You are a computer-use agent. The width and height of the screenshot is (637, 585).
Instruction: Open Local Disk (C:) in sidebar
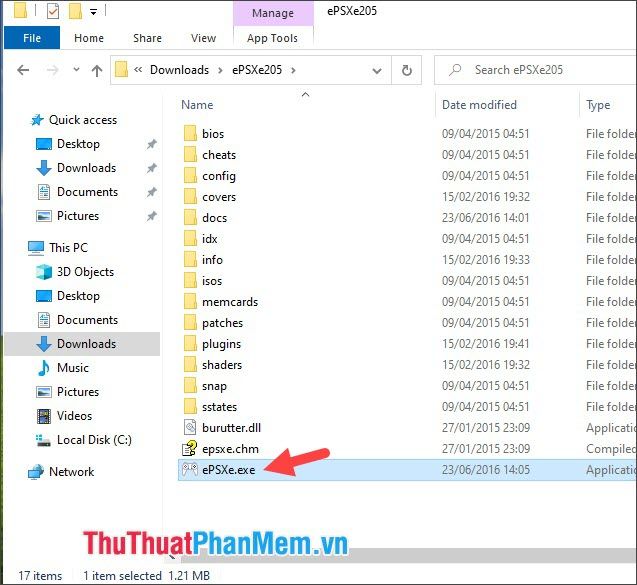[94, 440]
